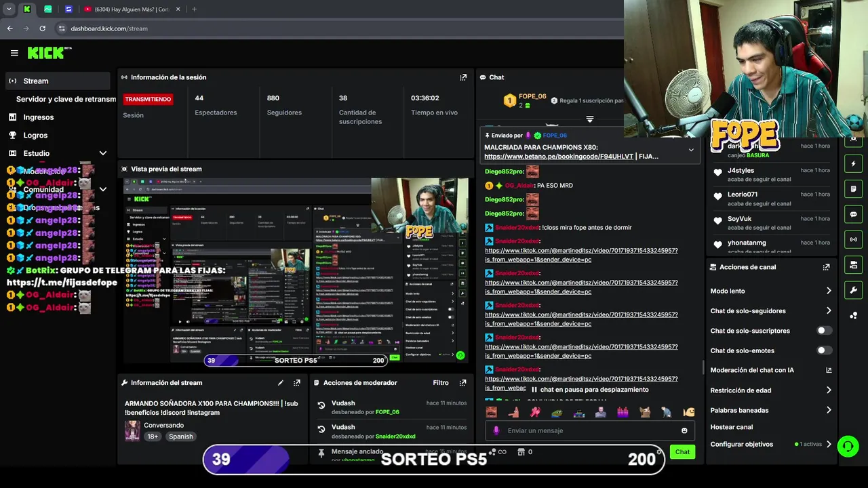Edit stream info with the pencil icon

[x=280, y=383]
